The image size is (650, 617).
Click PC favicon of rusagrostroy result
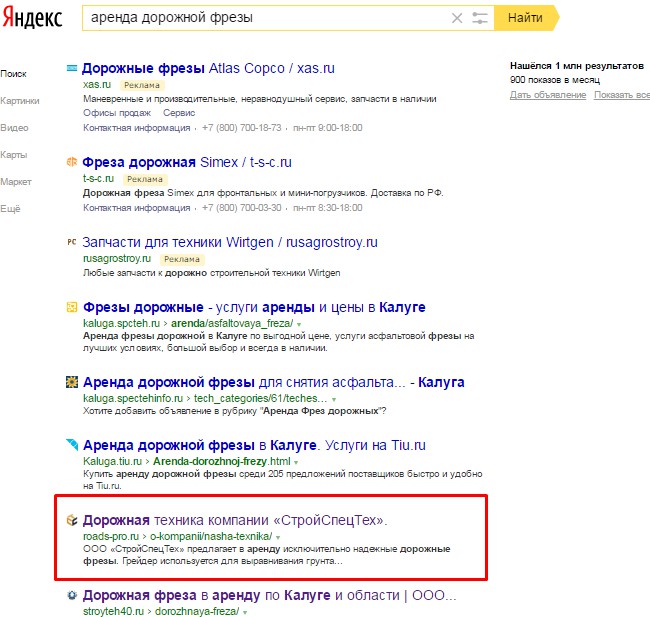click(x=72, y=242)
